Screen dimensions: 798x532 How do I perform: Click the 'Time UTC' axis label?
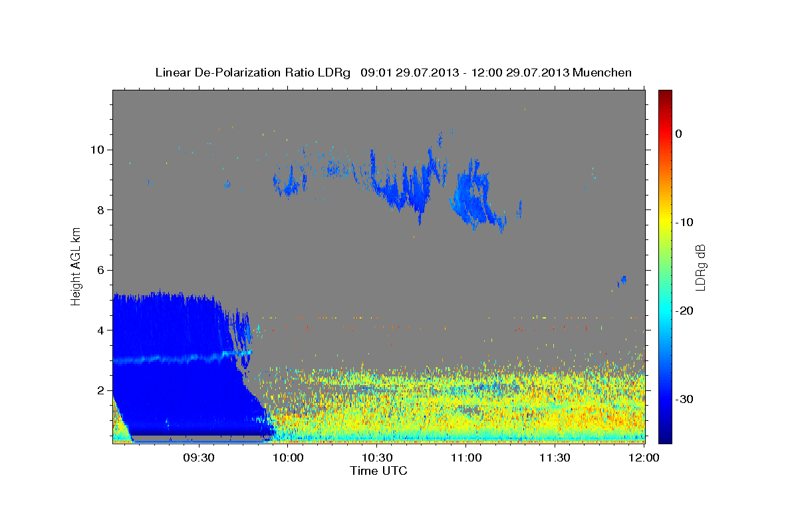tap(378, 471)
